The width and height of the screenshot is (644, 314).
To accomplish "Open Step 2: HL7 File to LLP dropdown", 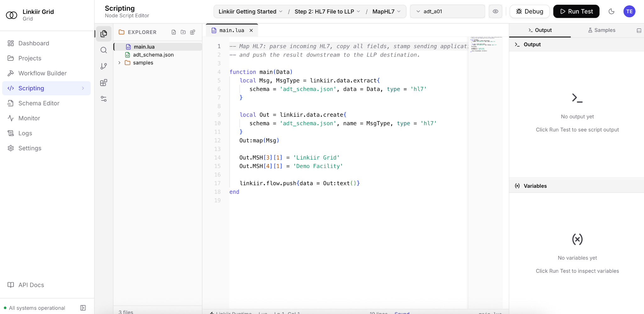I will [327, 12].
